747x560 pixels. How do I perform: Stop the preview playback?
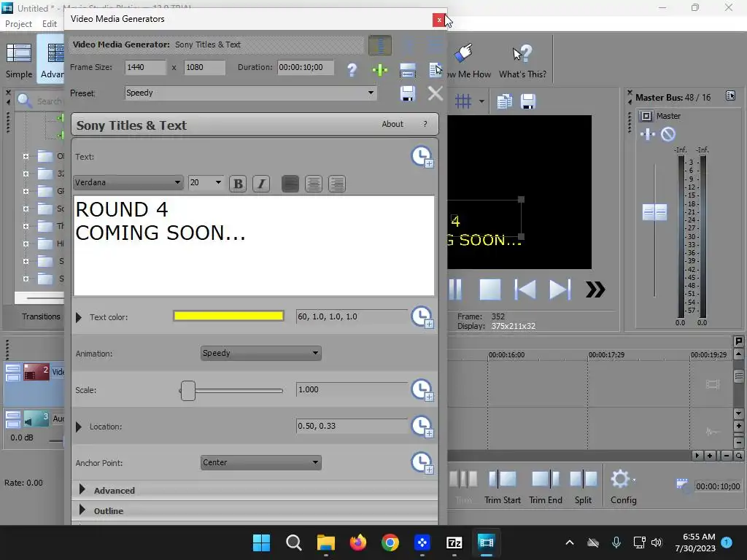click(489, 289)
